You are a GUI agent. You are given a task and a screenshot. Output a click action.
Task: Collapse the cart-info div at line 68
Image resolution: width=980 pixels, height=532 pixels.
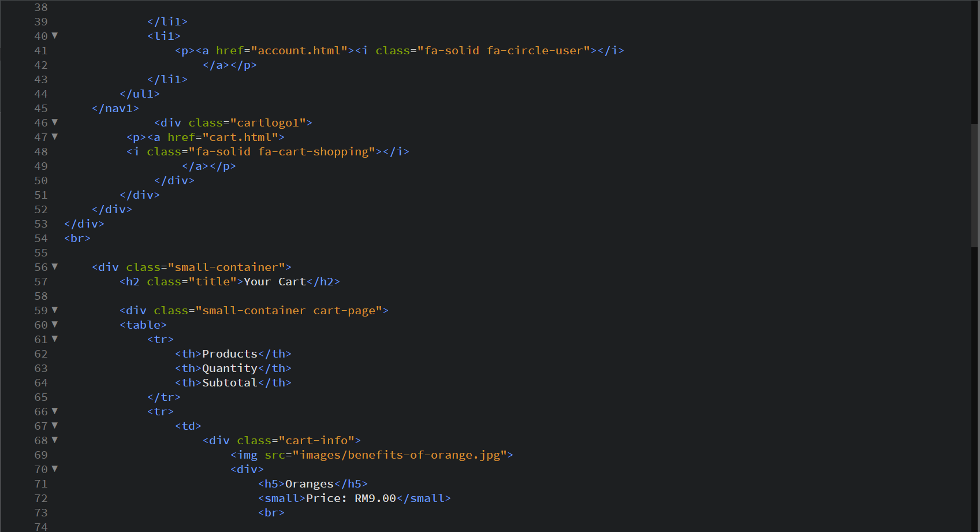tap(54, 440)
